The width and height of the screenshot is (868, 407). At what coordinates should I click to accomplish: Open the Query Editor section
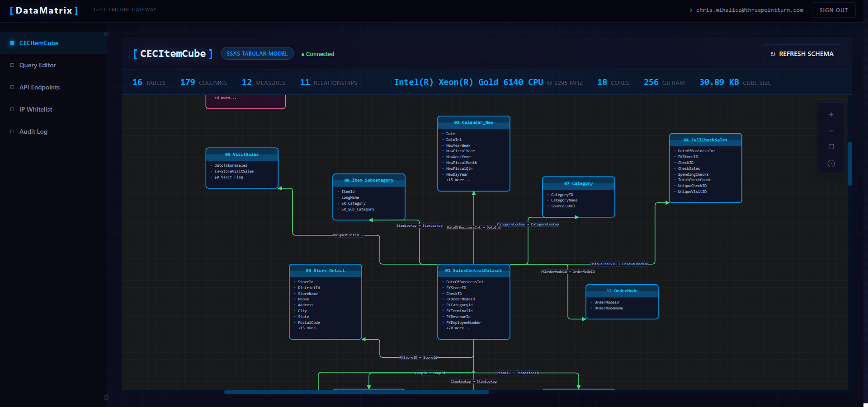pyautogui.click(x=37, y=65)
